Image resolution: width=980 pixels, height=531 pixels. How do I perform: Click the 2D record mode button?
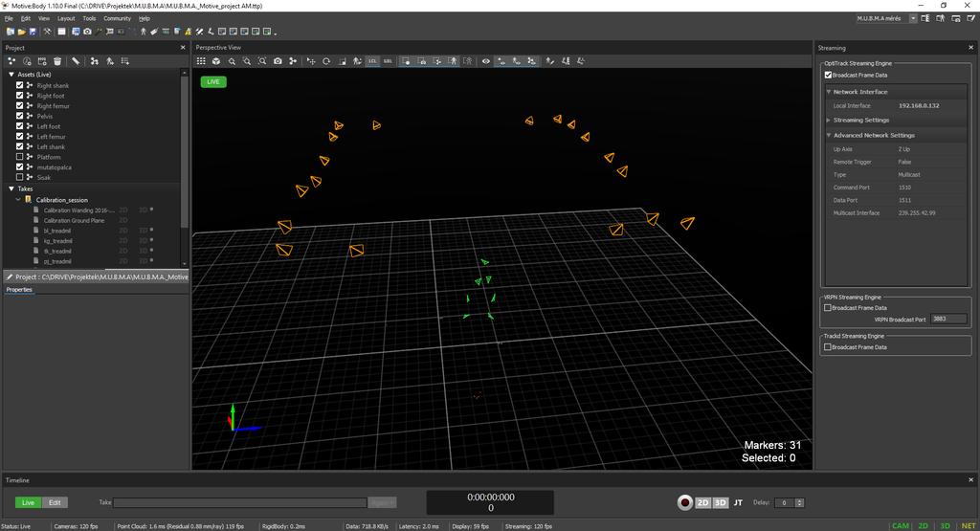click(703, 503)
